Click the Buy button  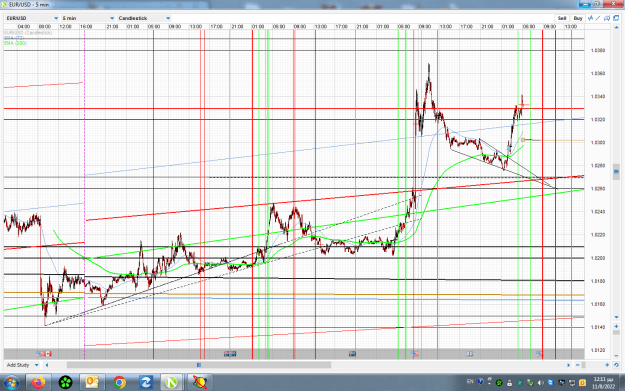pyautogui.click(x=578, y=18)
